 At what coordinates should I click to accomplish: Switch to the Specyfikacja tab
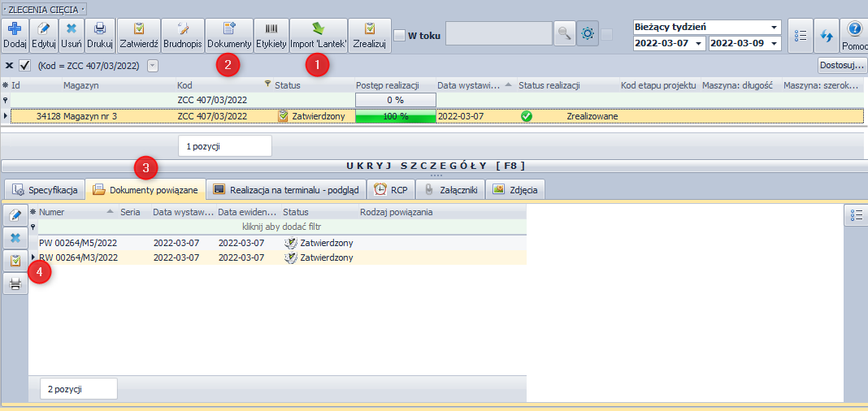pos(46,190)
